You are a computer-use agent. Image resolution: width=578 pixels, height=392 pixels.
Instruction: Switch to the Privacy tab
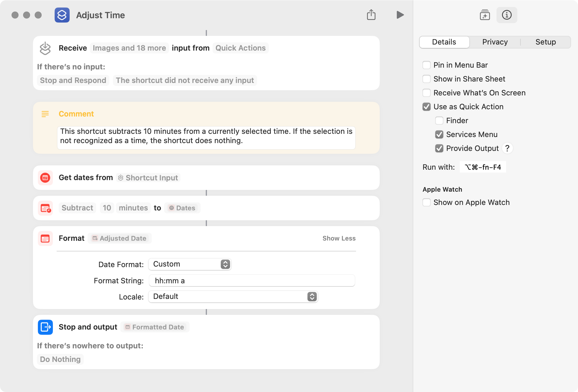(x=495, y=42)
